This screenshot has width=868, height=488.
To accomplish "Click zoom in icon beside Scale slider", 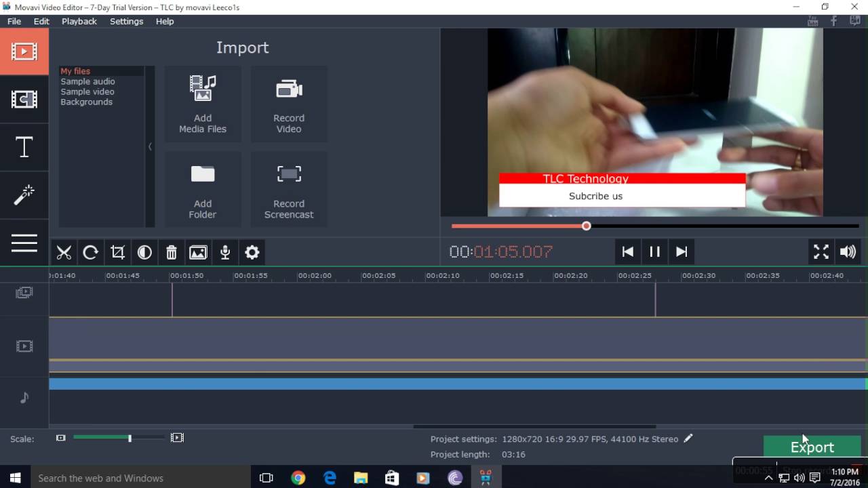I will point(177,438).
